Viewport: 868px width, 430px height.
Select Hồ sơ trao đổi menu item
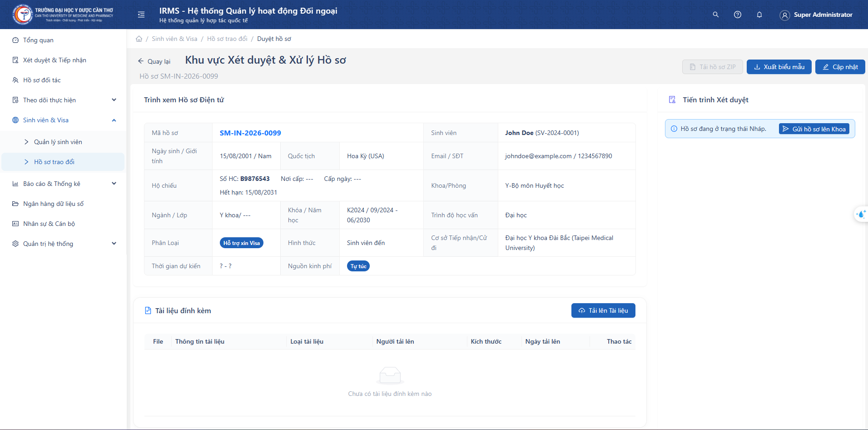click(63, 162)
